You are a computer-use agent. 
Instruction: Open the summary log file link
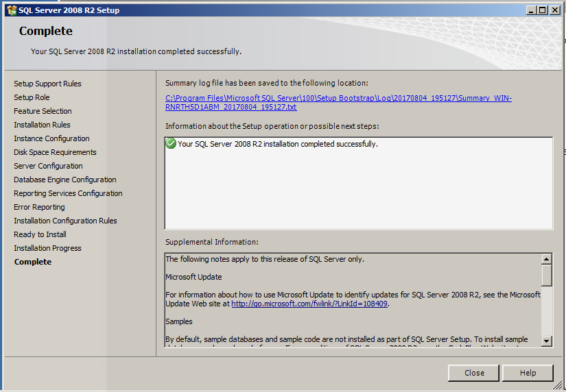[x=338, y=102]
